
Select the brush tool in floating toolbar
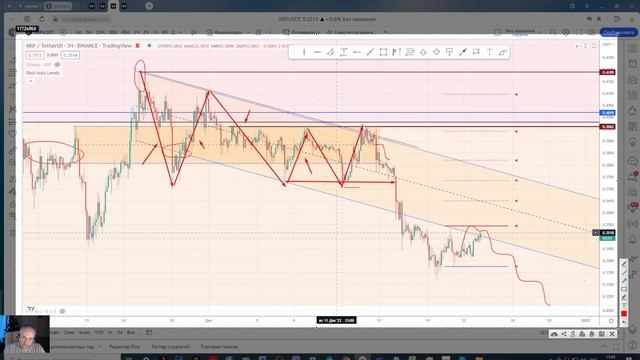click(503, 52)
